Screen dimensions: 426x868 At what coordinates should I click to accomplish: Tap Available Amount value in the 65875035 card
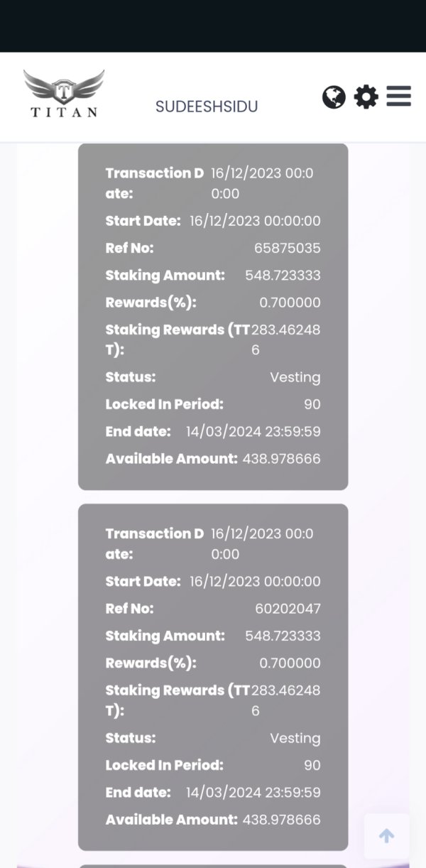281,459
